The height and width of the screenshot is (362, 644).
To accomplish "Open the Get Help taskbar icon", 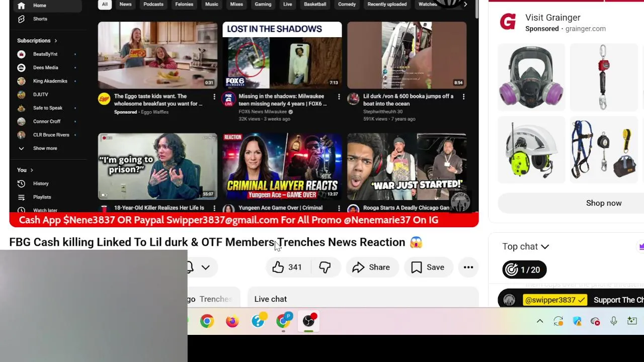I will 258,321.
